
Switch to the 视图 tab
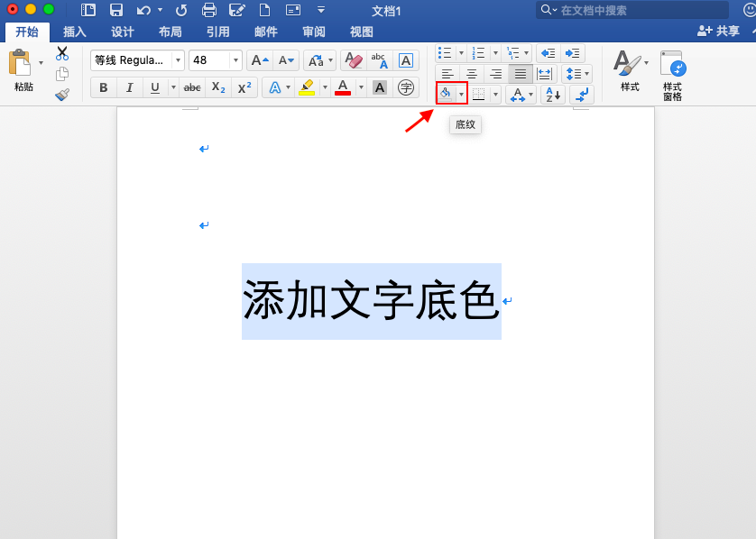(362, 32)
